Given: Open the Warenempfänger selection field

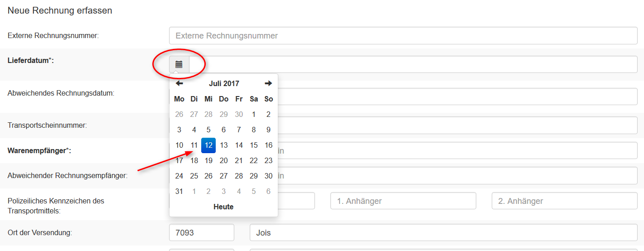Looking at the screenshot, I should (458, 150).
